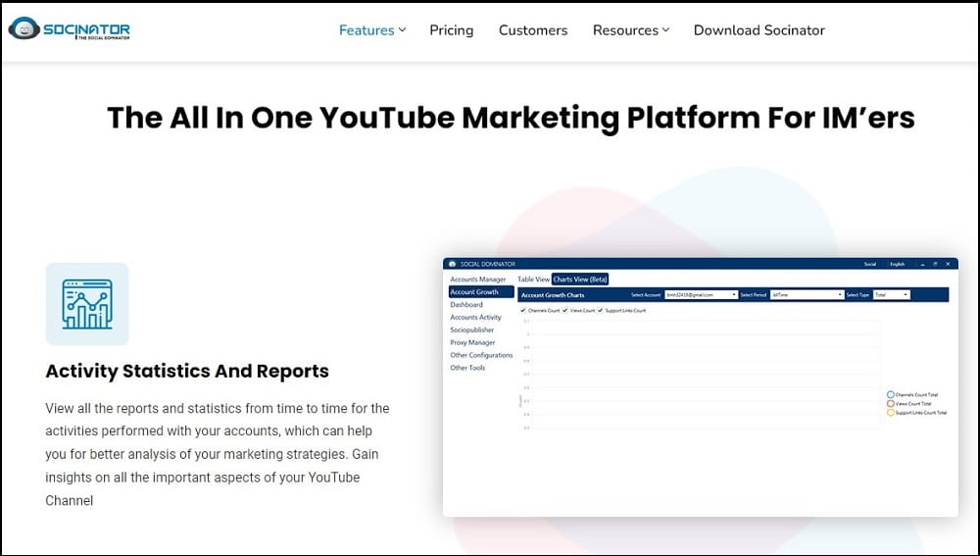The image size is (980, 556).
Task: Maximize the Social Dominator window
Action: click(935, 264)
